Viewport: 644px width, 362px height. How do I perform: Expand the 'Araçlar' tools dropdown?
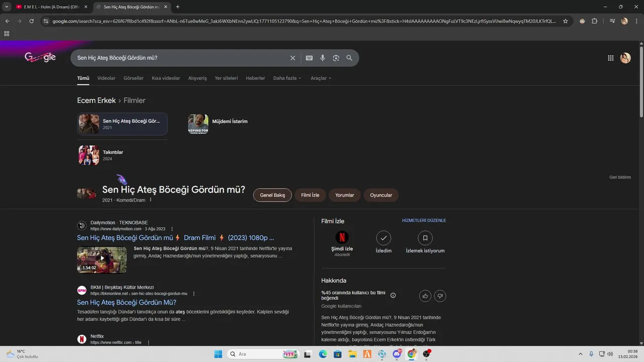pos(321,78)
